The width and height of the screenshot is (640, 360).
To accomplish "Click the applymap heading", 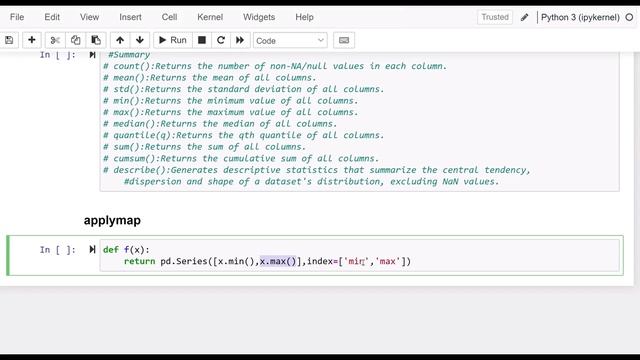I will 112,220.
